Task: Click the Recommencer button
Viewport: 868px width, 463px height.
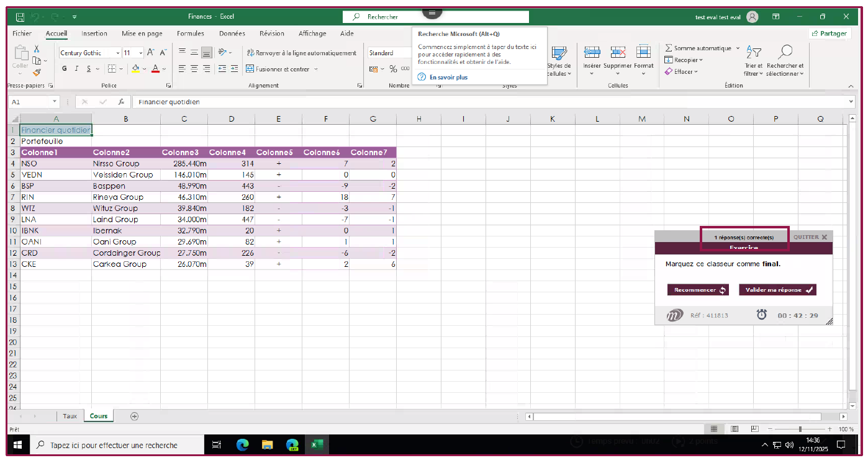Action: [x=698, y=290]
